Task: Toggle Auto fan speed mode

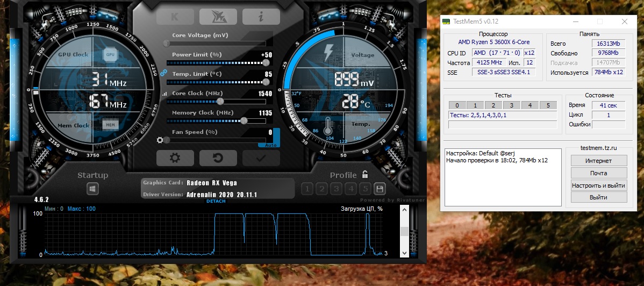Action: [x=269, y=145]
